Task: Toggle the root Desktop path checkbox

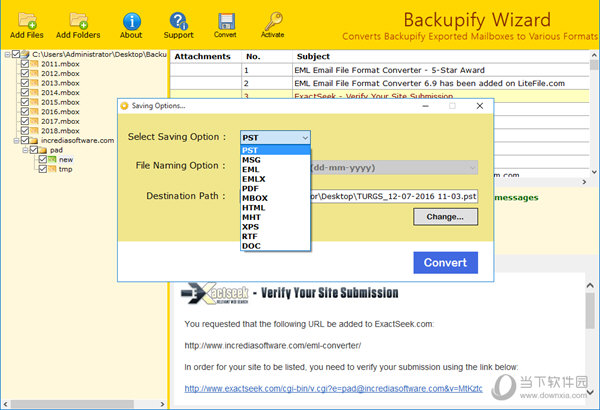Action: [16, 54]
